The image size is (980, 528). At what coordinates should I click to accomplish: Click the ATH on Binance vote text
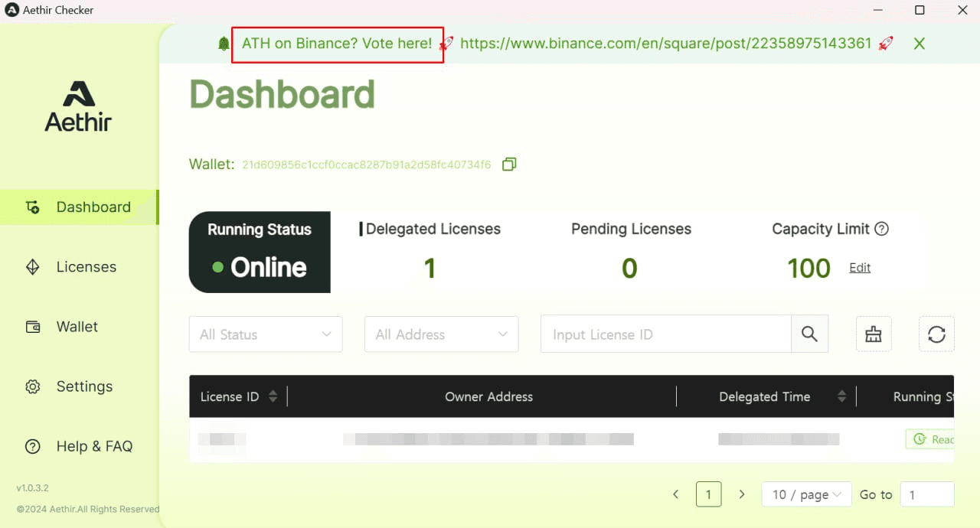click(337, 44)
